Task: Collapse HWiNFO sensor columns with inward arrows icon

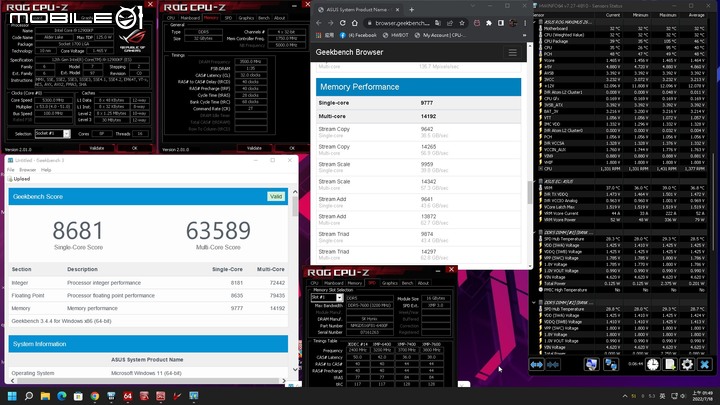Action: (x=553, y=365)
